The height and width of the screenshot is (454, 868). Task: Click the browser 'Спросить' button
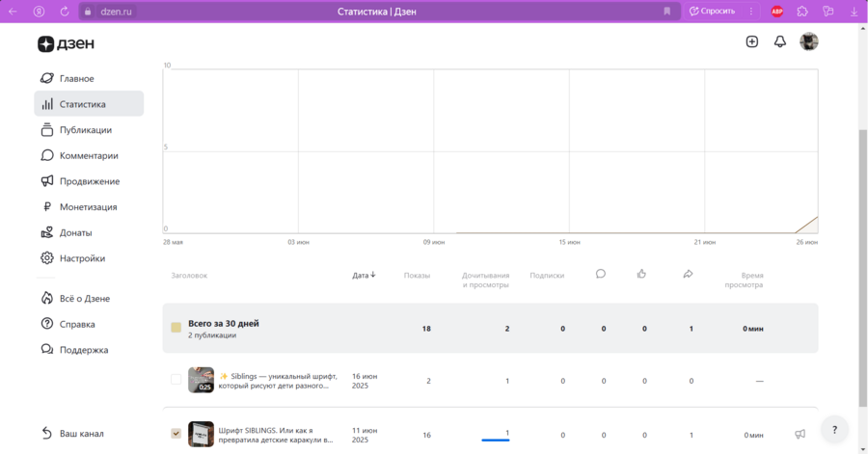[712, 12]
